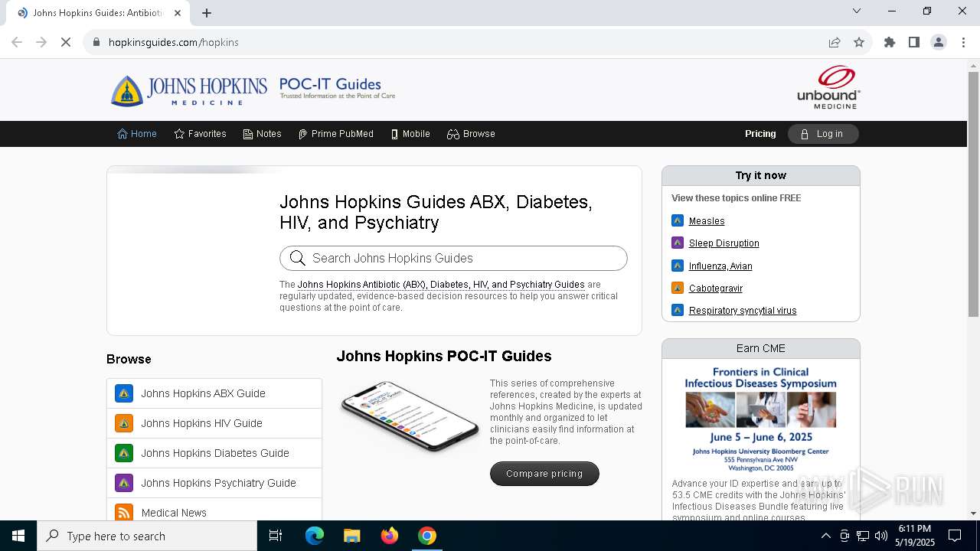Follow the Johns Hopkins Antibiotic Guides text link
The width and height of the screenshot is (980, 551).
tap(441, 285)
